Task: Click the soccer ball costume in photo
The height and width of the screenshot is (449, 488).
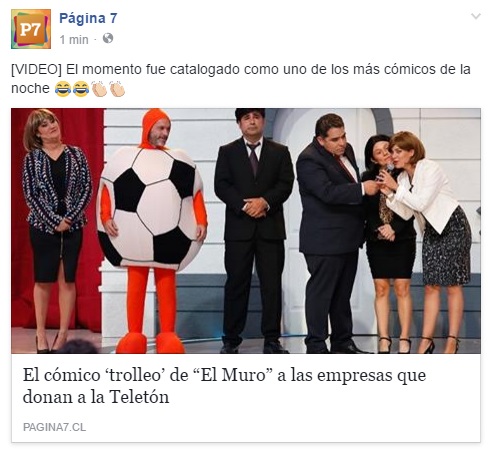Action: [x=150, y=208]
